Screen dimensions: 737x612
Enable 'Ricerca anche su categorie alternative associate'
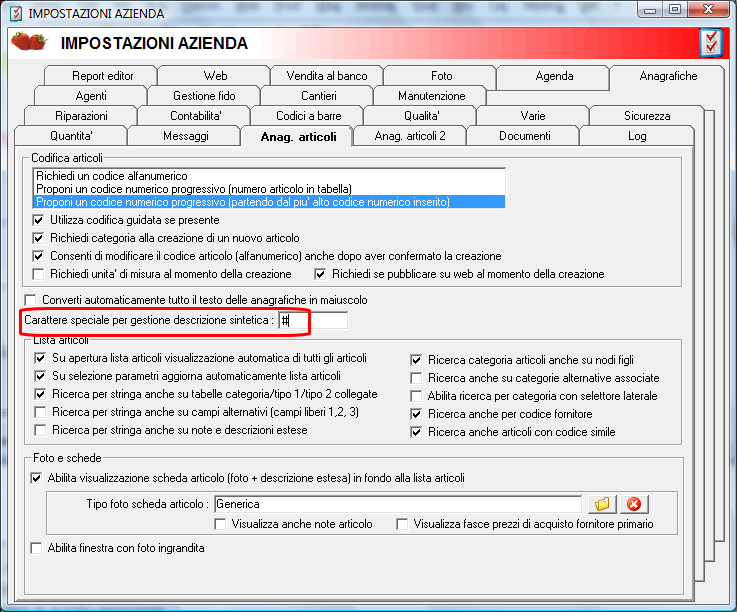416,378
